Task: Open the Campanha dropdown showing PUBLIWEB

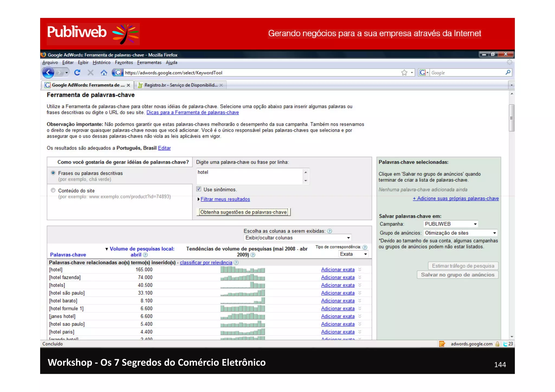Action: click(450, 224)
